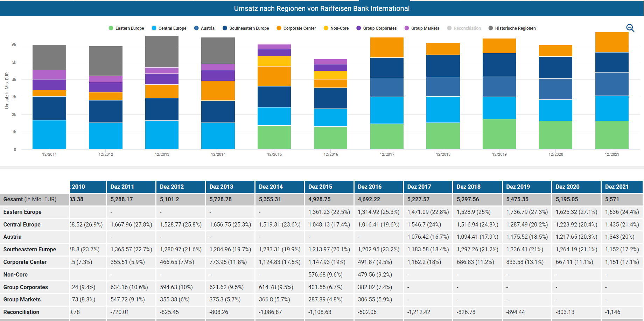Click the purple Group Corporates legend dot
Image resolution: width=644 pixels, height=321 pixels.
point(359,28)
